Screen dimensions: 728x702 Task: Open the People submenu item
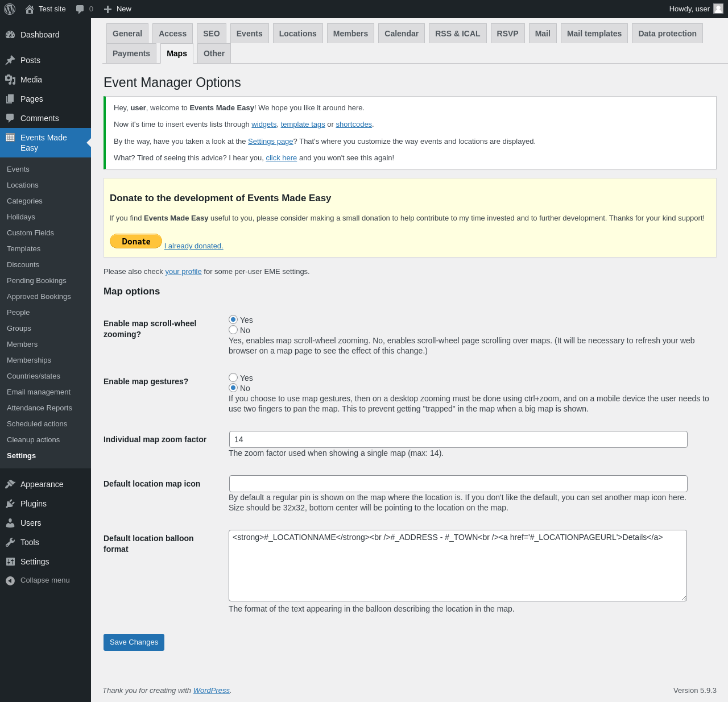45,313
